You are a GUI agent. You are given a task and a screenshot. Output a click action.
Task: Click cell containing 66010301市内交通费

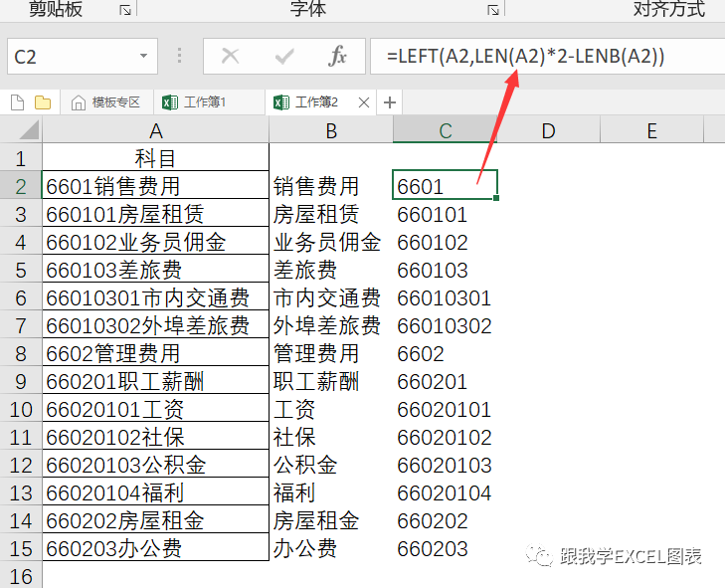pyautogui.click(x=155, y=297)
